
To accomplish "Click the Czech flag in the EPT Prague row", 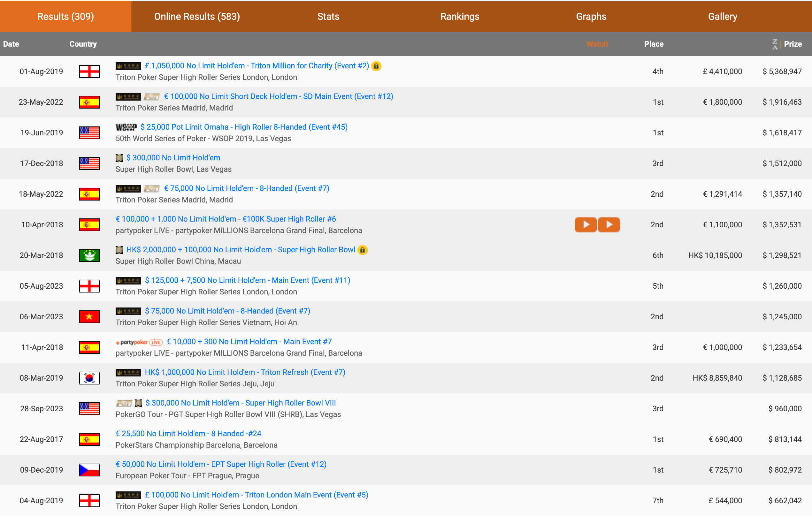I will (89, 470).
